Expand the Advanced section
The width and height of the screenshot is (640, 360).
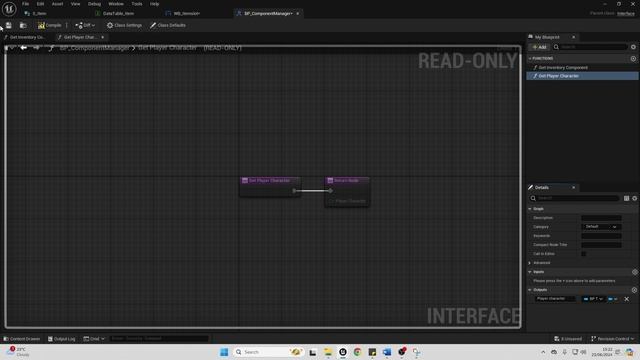[x=530, y=263]
